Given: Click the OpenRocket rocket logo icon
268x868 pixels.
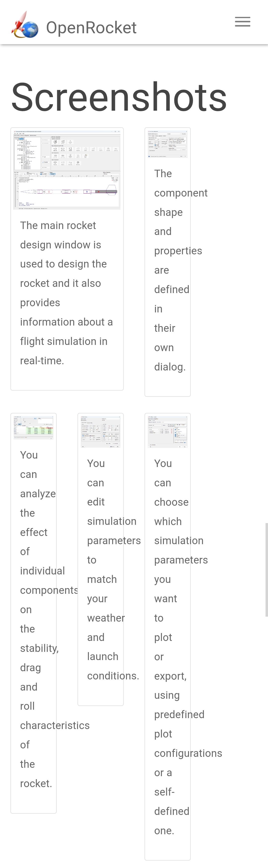Looking at the screenshot, I should (25, 25).
